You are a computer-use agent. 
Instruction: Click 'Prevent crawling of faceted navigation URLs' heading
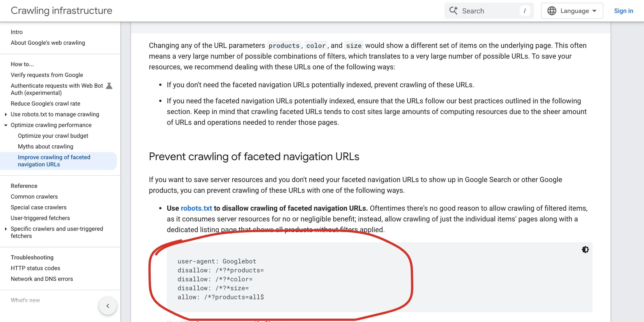(x=254, y=157)
